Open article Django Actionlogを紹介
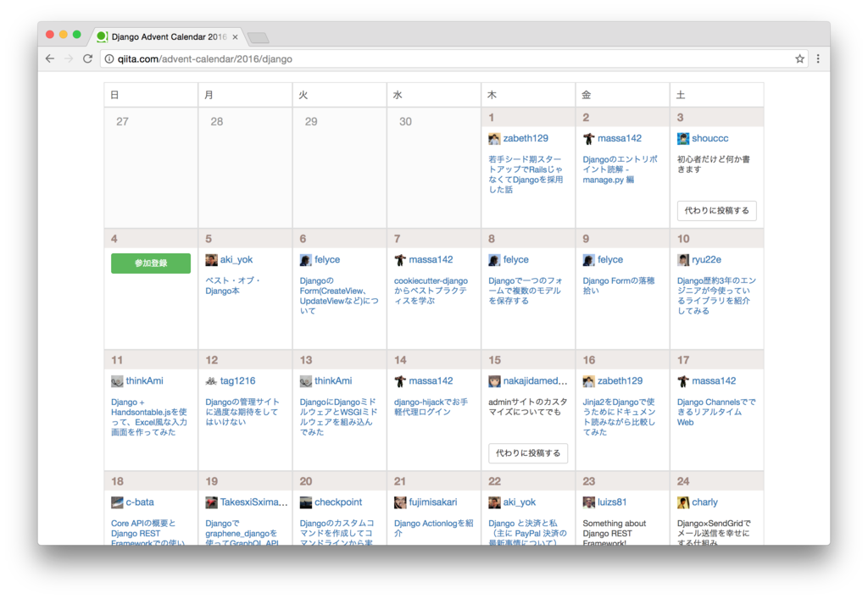 click(x=433, y=528)
